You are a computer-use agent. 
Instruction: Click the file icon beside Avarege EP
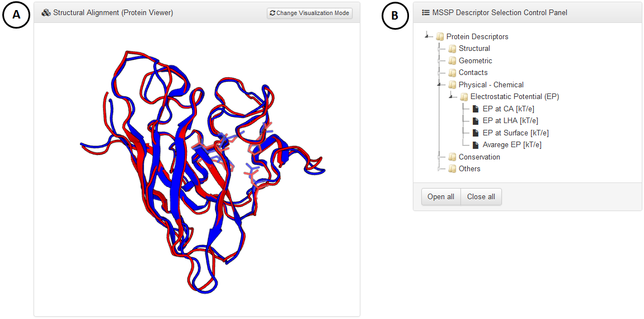click(x=476, y=145)
